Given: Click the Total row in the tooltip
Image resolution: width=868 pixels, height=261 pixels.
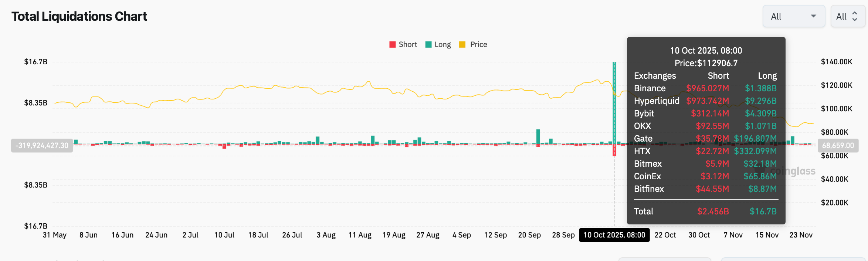Looking at the screenshot, I should pos(705,211).
